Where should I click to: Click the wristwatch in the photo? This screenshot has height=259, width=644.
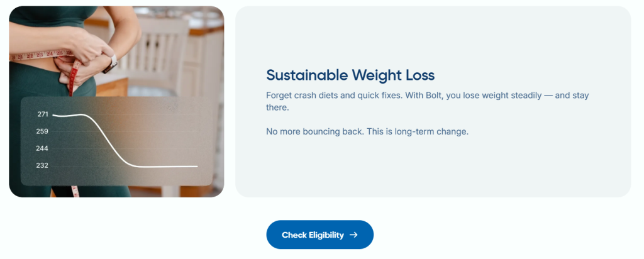114,62
